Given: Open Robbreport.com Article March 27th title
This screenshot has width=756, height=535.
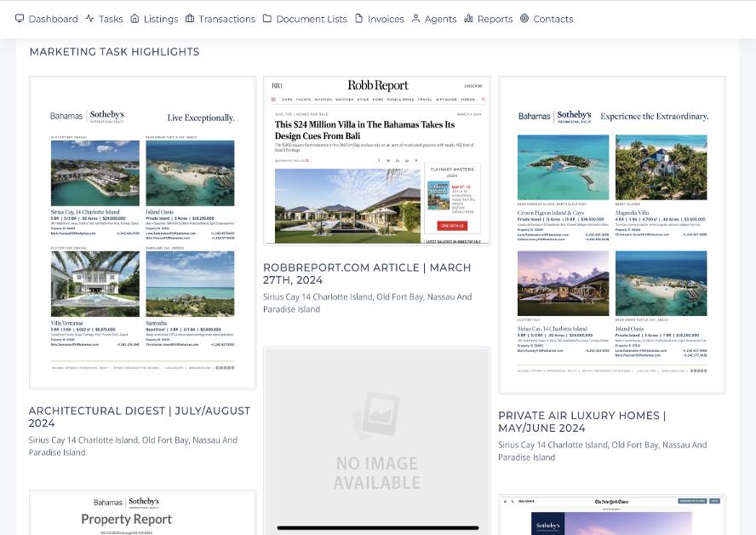Looking at the screenshot, I should [x=367, y=273].
